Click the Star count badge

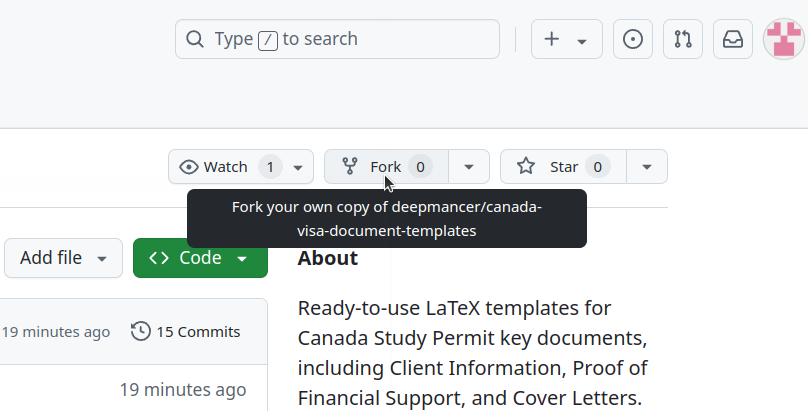(x=598, y=167)
